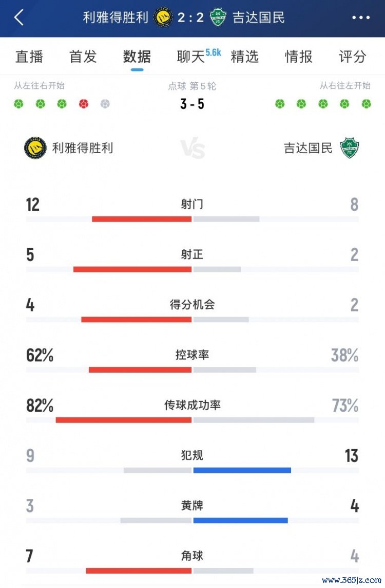Tap Jeddah Al-Ahli crest in the header
The height and width of the screenshot is (588, 385).
click(x=219, y=17)
